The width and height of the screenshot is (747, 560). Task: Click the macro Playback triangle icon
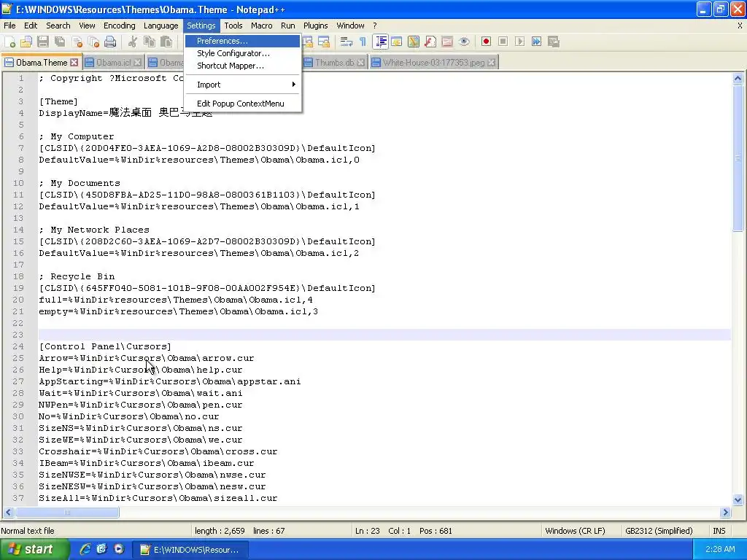pos(519,42)
